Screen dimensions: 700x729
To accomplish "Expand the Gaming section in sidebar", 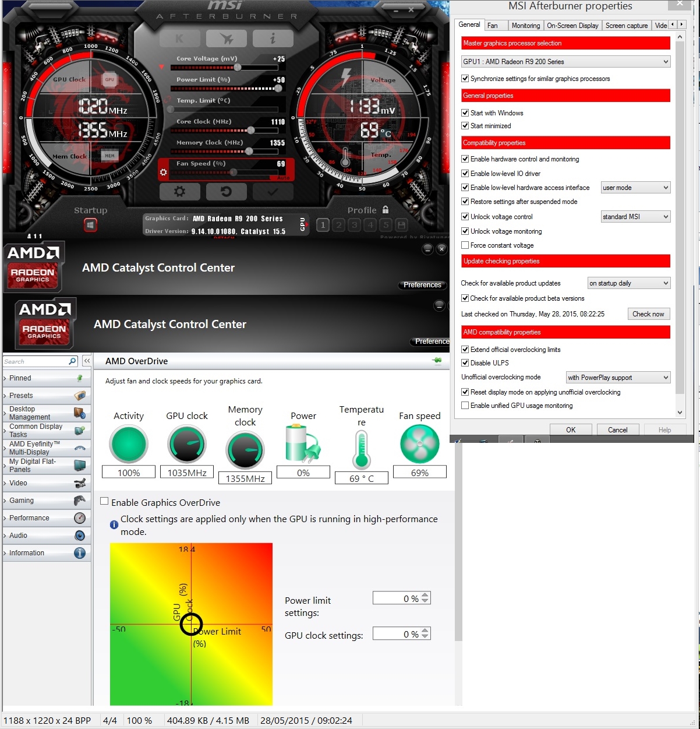I will [x=45, y=501].
